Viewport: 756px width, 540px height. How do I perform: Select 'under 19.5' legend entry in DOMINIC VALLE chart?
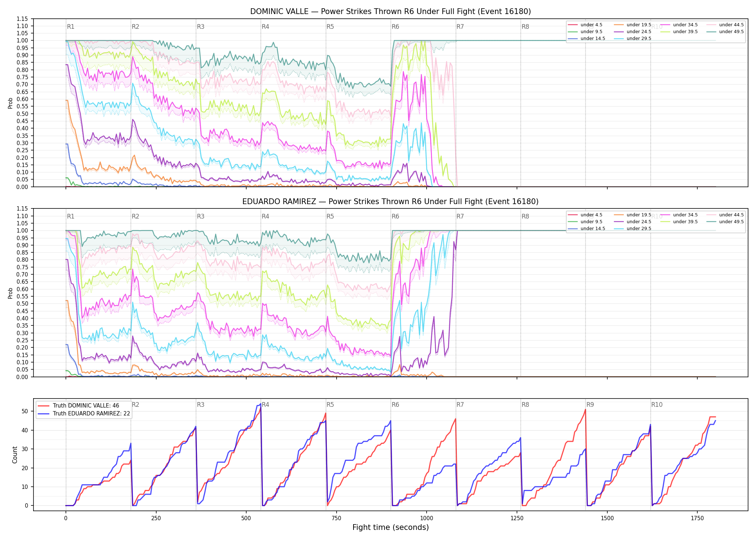tap(633, 25)
